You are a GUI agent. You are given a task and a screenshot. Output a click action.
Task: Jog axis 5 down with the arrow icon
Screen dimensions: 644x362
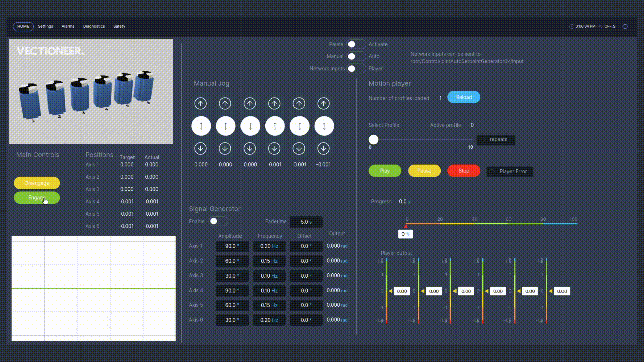[x=299, y=148]
